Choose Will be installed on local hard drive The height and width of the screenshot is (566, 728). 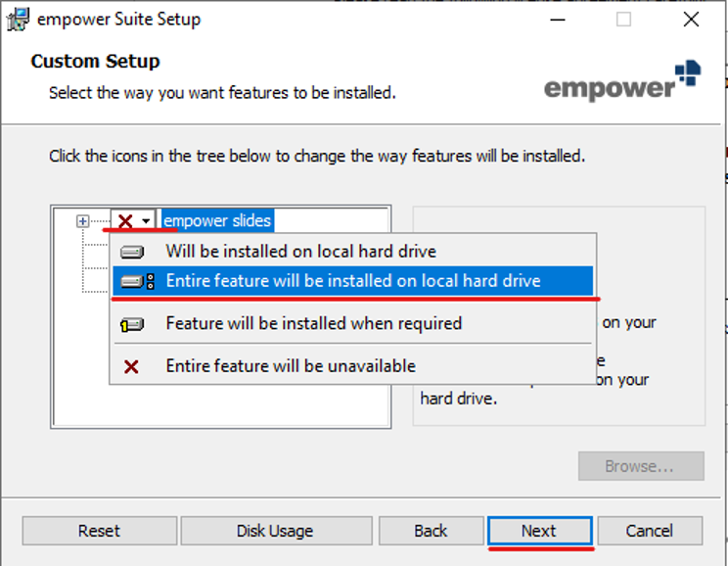(x=353, y=252)
